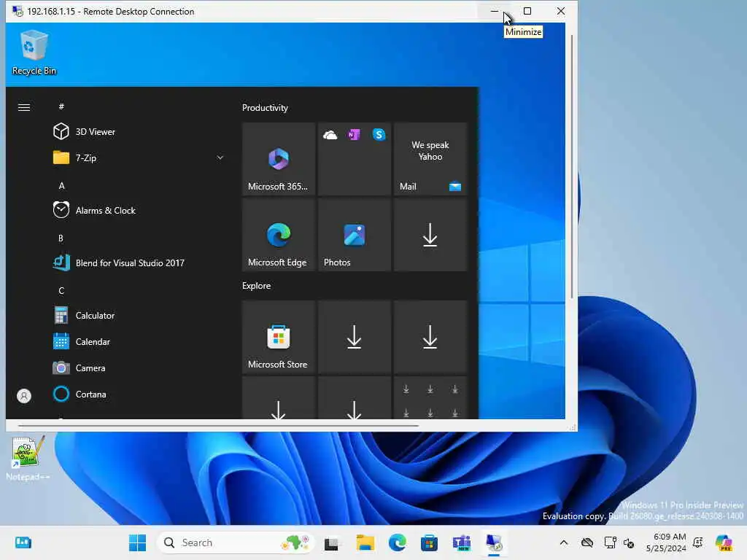
Task: Launch the Microsoft Edge tile
Action: point(278,235)
